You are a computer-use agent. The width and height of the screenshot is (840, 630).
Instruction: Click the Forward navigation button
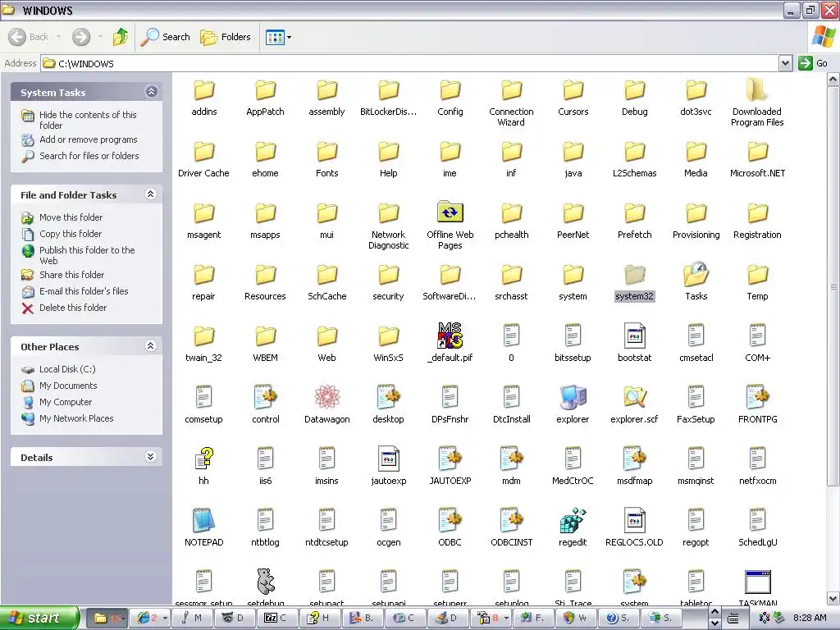(81, 37)
